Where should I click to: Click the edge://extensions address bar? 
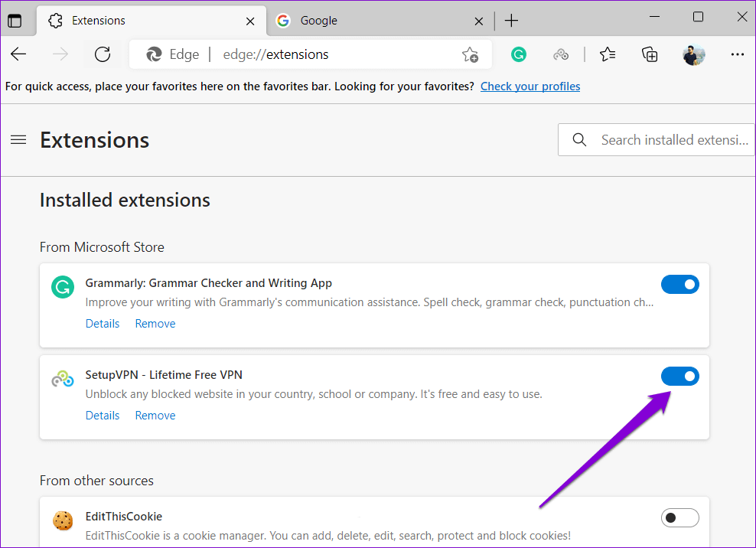coord(311,54)
